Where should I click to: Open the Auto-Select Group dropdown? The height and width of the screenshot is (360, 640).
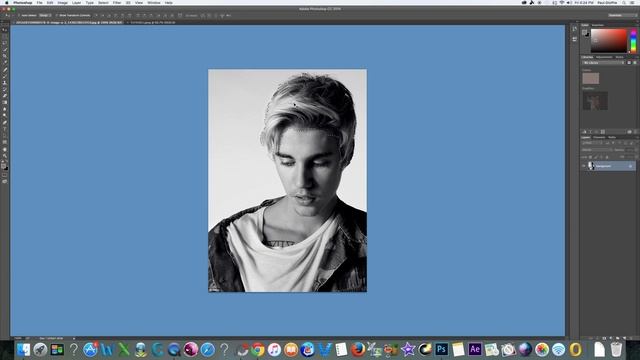(44, 16)
